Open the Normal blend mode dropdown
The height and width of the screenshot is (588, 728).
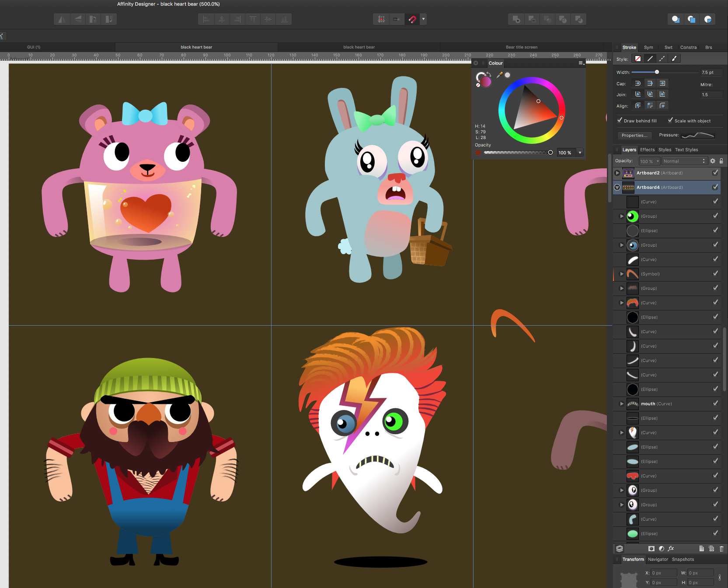[x=684, y=161]
